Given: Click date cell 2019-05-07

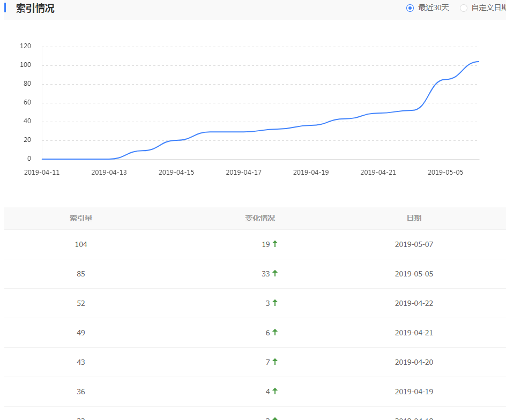Looking at the screenshot, I should click(414, 244).
